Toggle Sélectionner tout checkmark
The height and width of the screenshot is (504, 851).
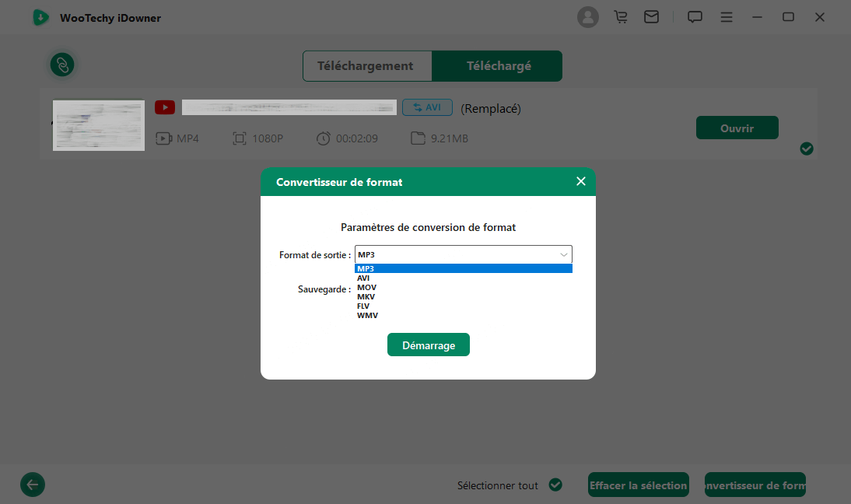click(x=555, y=485)
